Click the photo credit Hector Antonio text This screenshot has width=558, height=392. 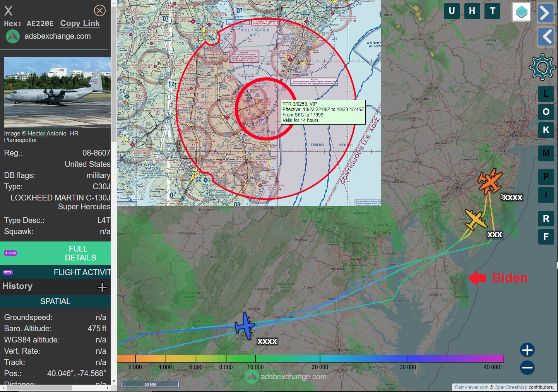click(x=41, y=137)
